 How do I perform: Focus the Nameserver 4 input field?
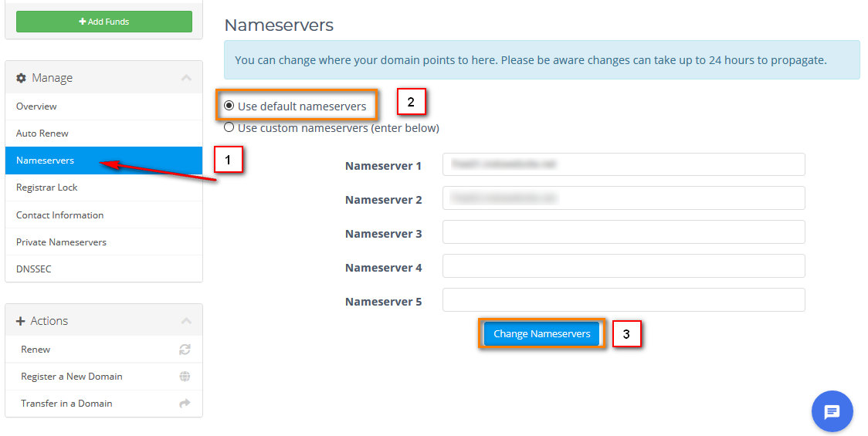coord(624,266)
